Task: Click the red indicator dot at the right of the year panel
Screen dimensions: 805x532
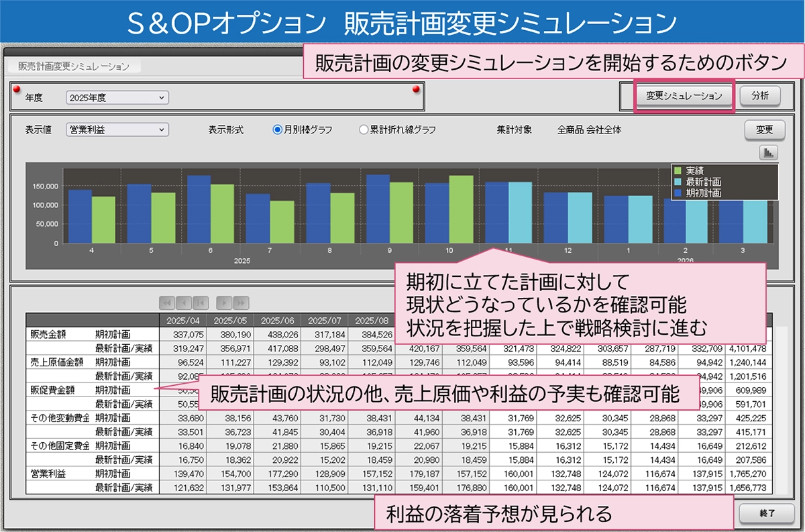Action: click(x=416, y=89)
